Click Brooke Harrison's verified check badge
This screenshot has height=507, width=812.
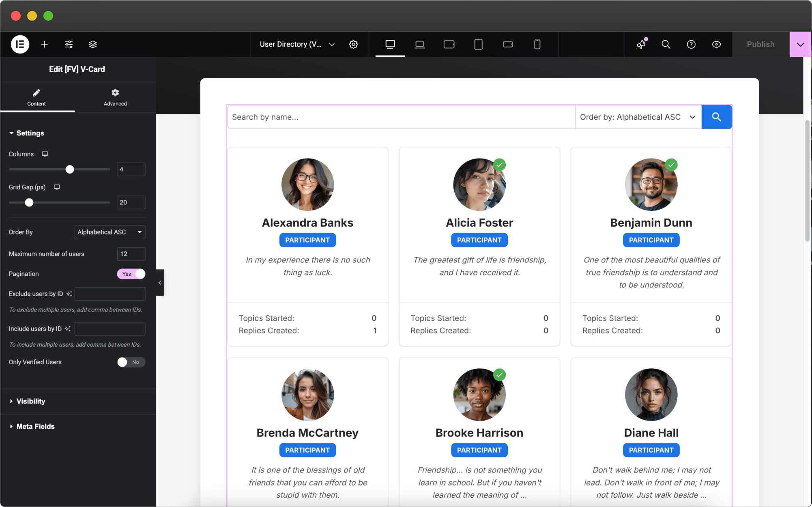click(500, 375)
